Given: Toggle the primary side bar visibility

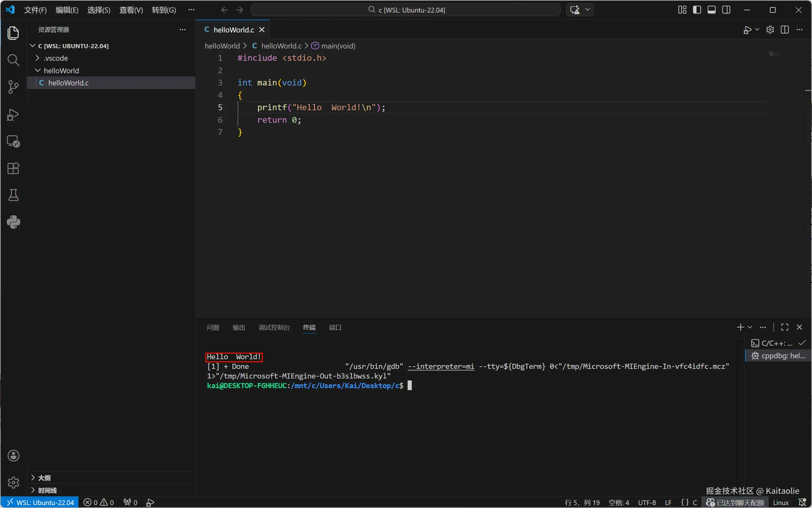Looking at the screenshot, I should 697,10.
